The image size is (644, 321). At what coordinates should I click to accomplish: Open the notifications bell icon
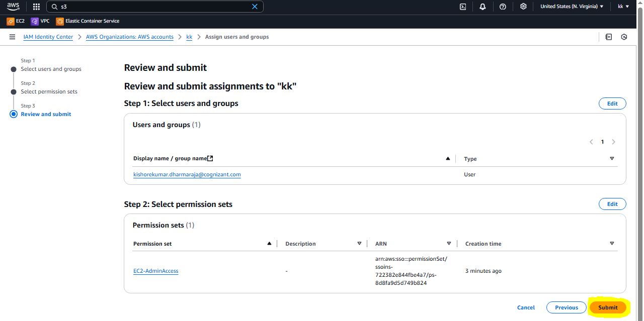click(482, 7)
